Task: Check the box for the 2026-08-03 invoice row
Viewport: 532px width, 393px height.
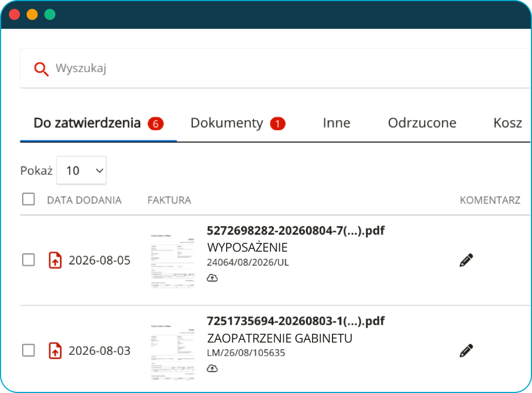Action: click(x=28, y=350)
